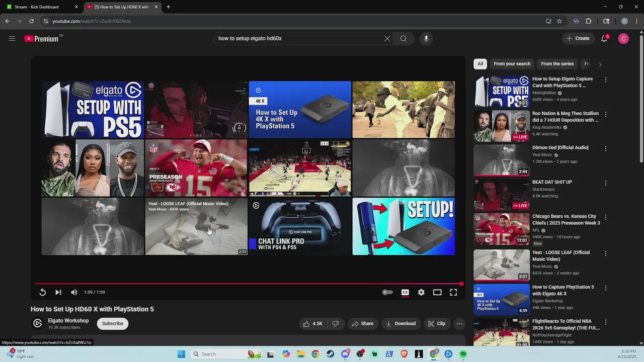Open Create button

(x=578, y=39)
